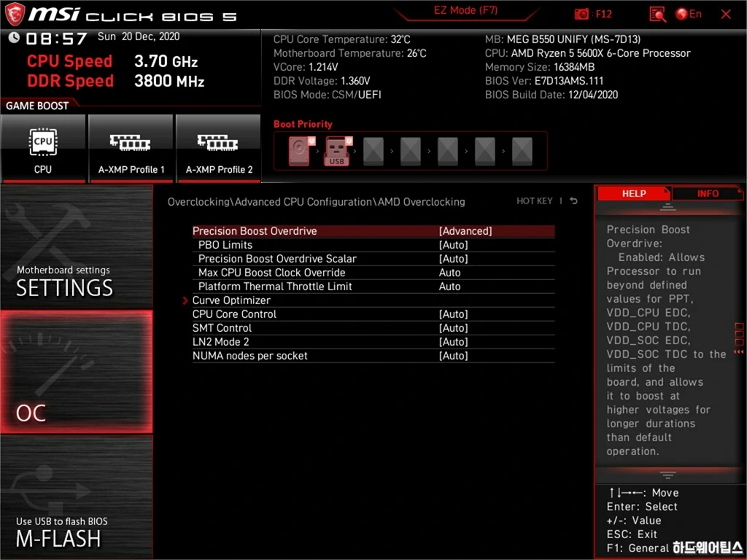Click the clock icon beside the time

pos(14,38)
